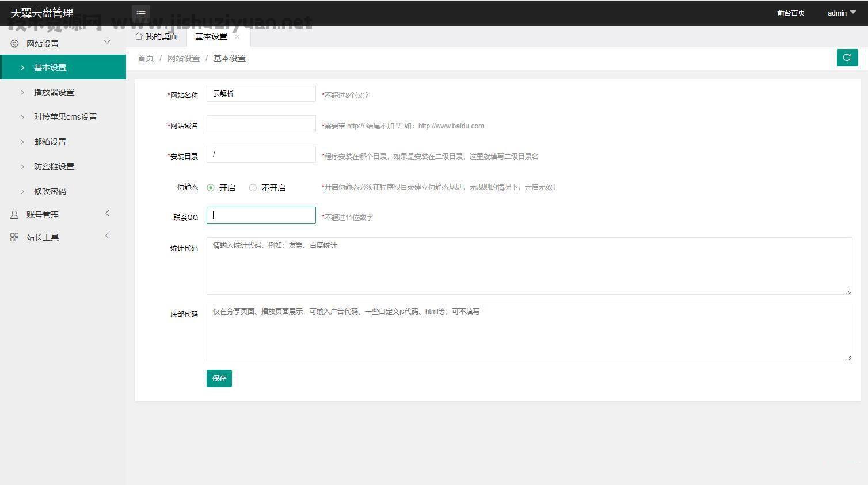Image resolution: width=868 pixels, height=485 pixels.
Task: Click the 统计代码 textarea resize handle
Action: 848,291
